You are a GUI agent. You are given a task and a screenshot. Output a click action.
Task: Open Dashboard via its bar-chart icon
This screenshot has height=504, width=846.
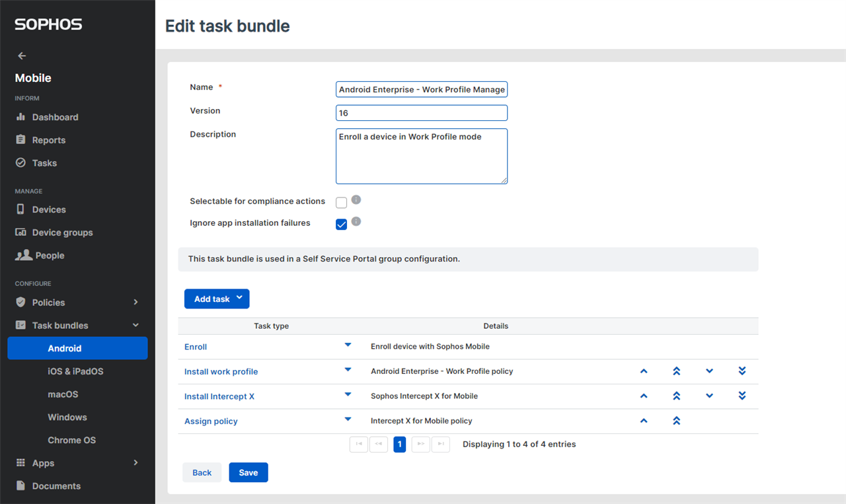point(20,117)
